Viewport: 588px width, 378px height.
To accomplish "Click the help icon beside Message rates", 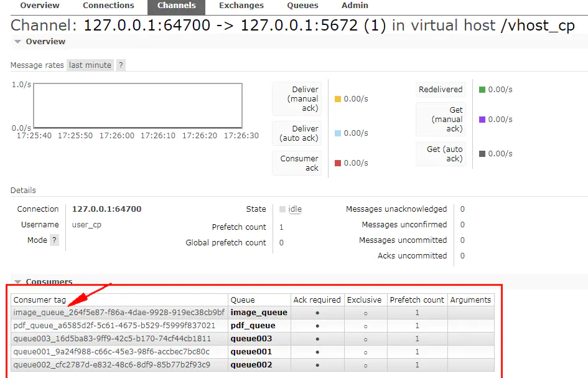I will click(121, 65).
